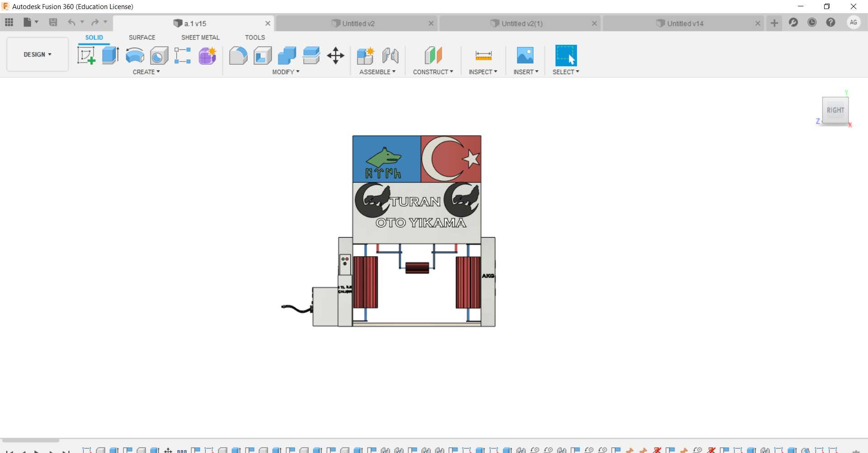868x453 pixels.
Task: Open the Data Panel grid icon
Action: pos(9,22)
